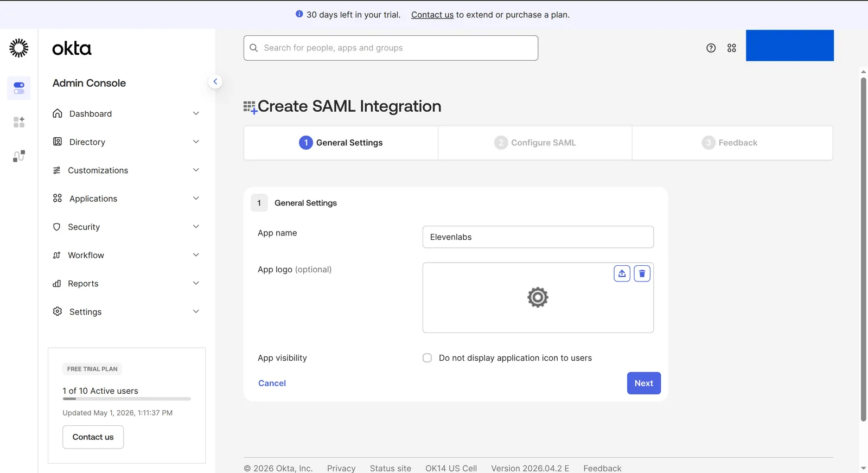The image size is (868, 473).
Task: Expand the Security section chevron
Action: click(196, 227)
